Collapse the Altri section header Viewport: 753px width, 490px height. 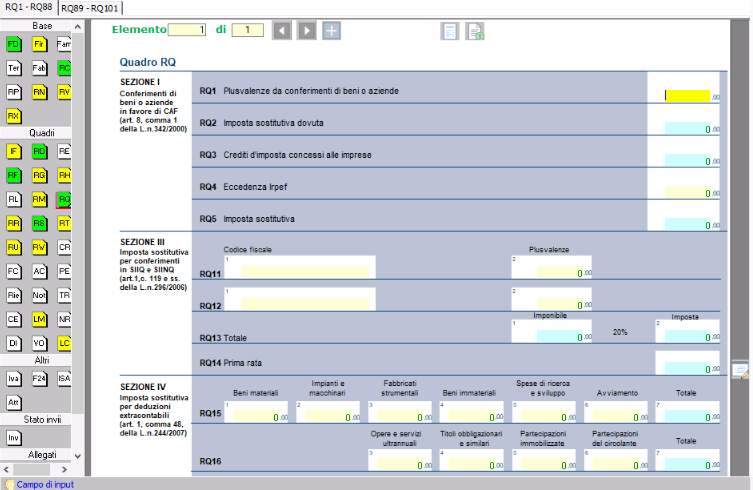pyautogui.click(x=36, y=360)
